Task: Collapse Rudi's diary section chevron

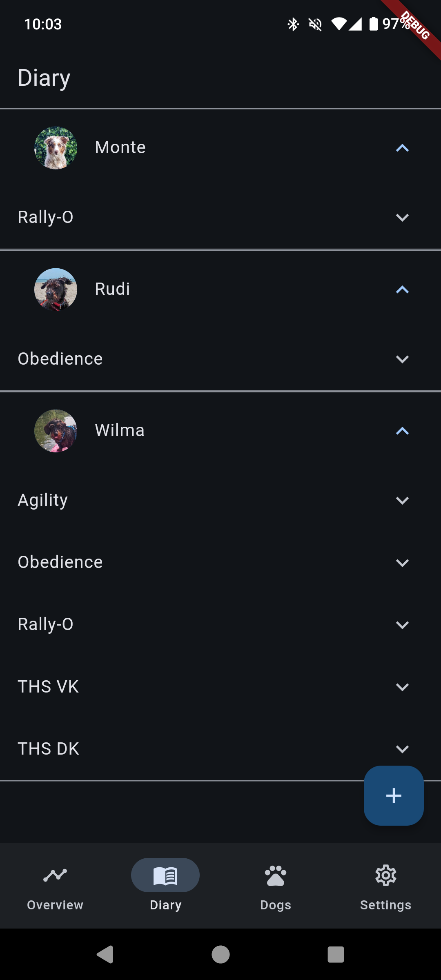Action: point(402,290)
